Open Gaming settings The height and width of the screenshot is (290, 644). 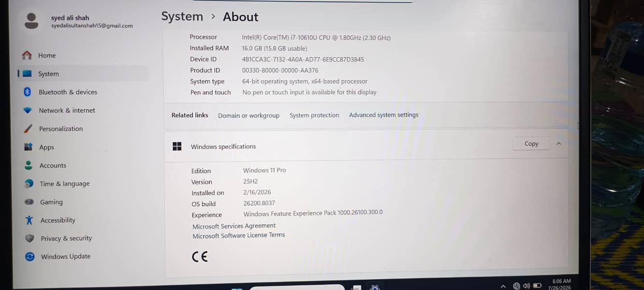(x=51, y=203)
